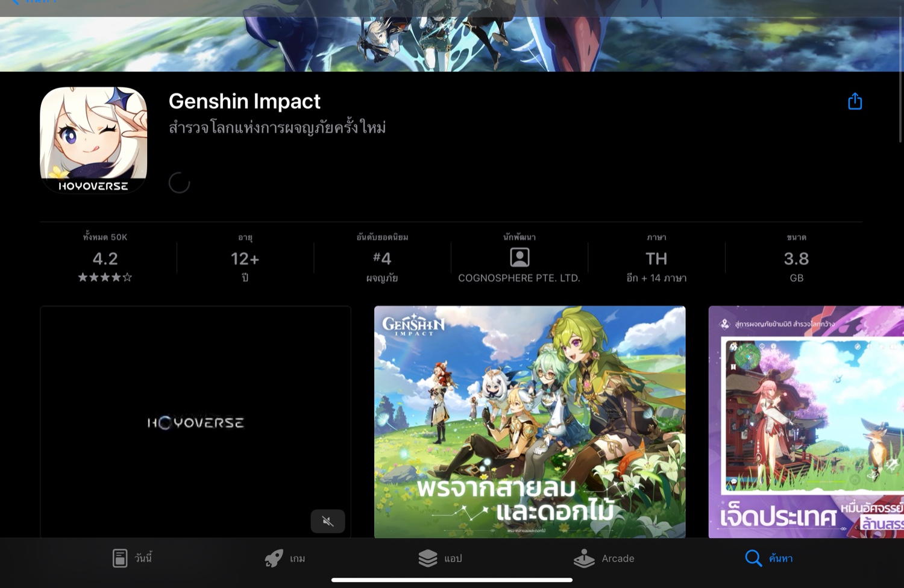904x588 pixels.
Task: Tap the home indicator bar
Action: click(452, 580)
